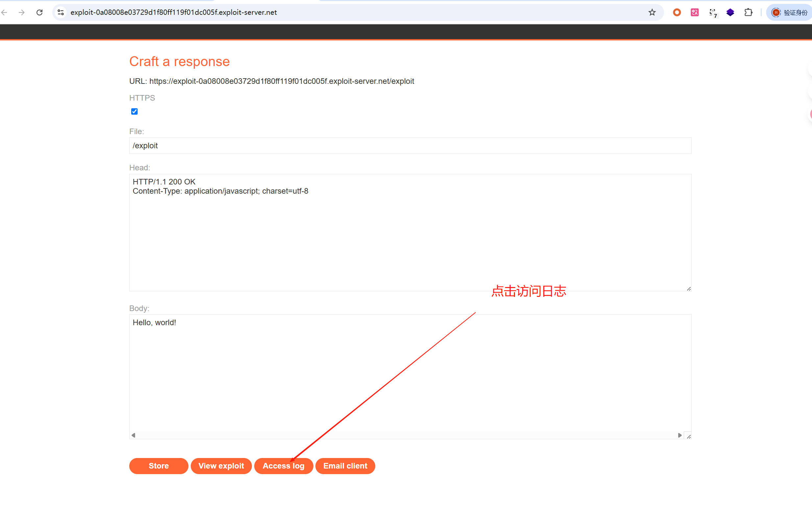Click the orange circle extension icon
Image resolution: width=812 pixels, height=506 pixels.
click(x=677, y=12)
